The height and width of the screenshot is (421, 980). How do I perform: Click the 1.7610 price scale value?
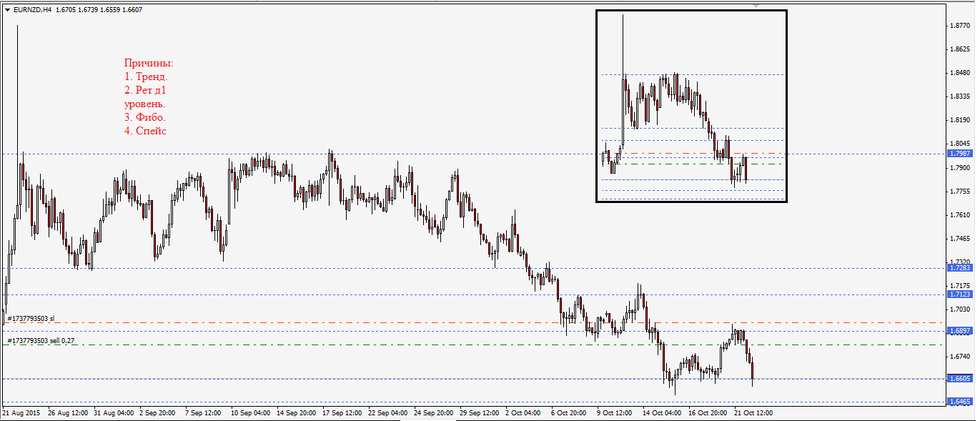[x=959, y=215]
